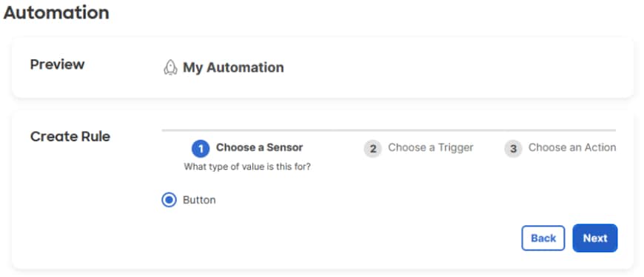Viewport: 644px width, 277px height.
Task: Click the Back button
Action: coord(543,238)
